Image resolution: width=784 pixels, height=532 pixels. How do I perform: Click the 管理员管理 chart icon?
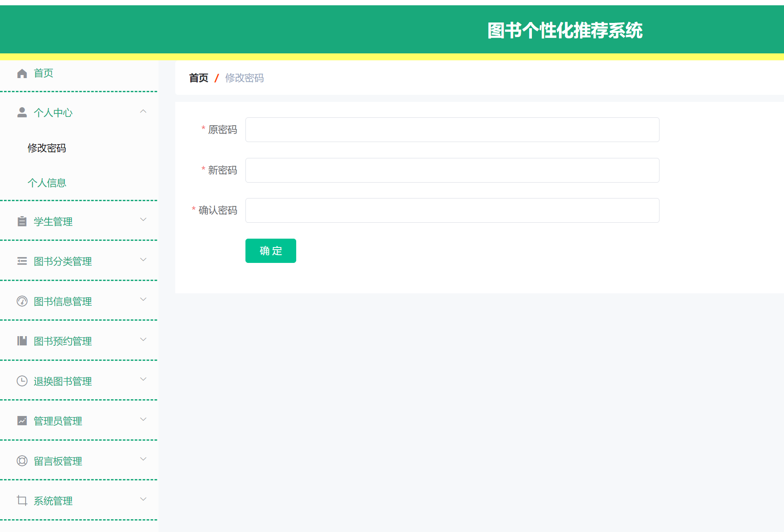click(22, 420)
